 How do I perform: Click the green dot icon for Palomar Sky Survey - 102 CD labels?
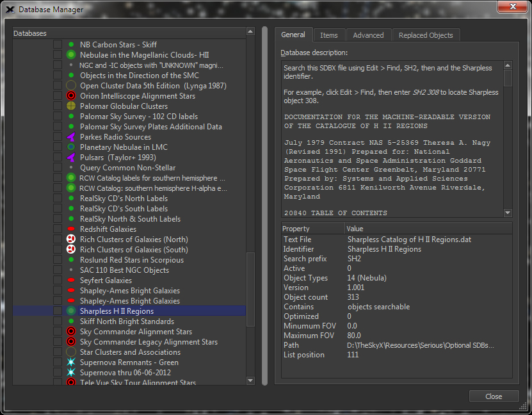point(71,116)
